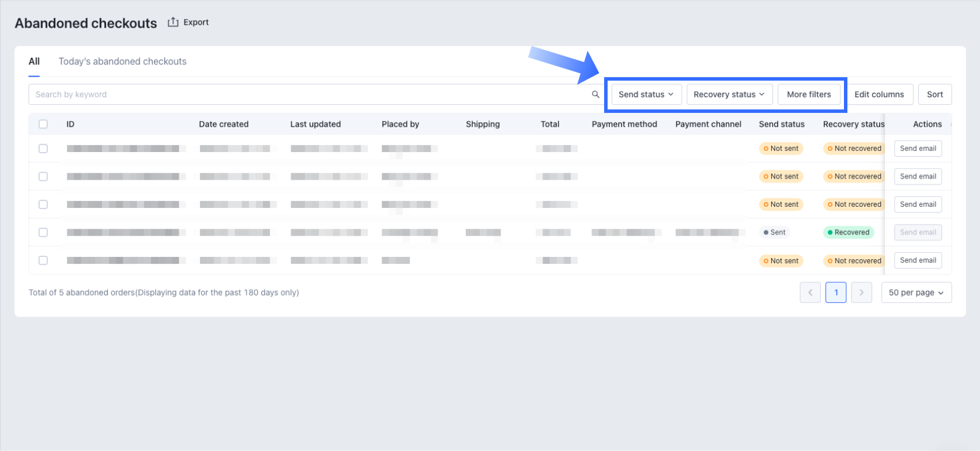The width and height of the screenshot is (980, 451).
Task: Expand the Recovery status filter dropdown
Action: coord(729,94)
